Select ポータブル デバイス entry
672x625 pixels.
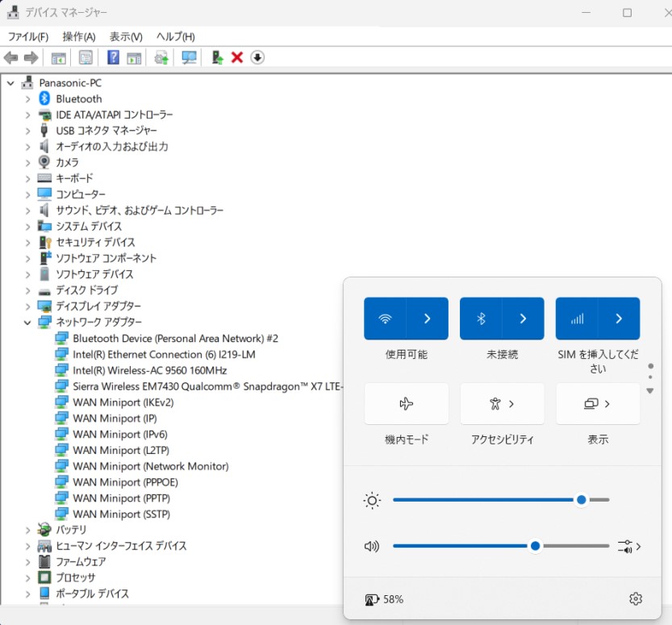tap(92, 594)
